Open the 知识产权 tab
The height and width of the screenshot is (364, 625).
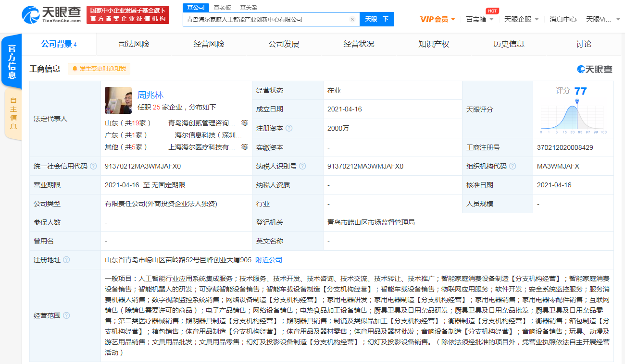click(x=434, y=44)
